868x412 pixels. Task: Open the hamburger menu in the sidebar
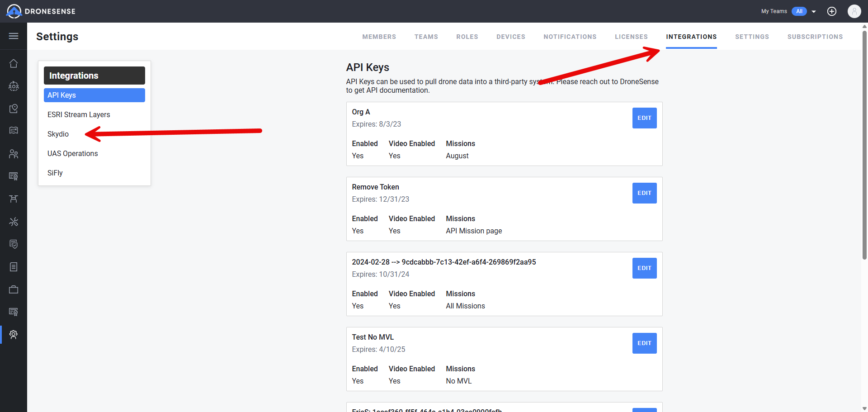[x=14, y=36]
